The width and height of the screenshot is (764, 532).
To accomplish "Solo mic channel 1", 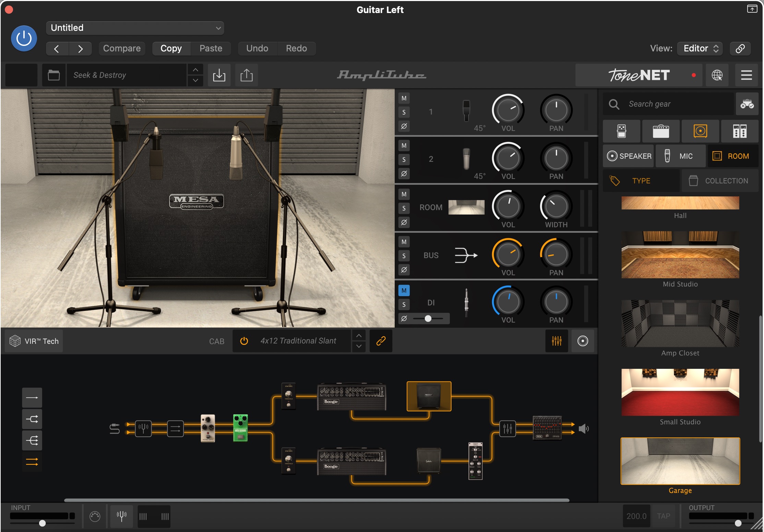I will point(404,112).
